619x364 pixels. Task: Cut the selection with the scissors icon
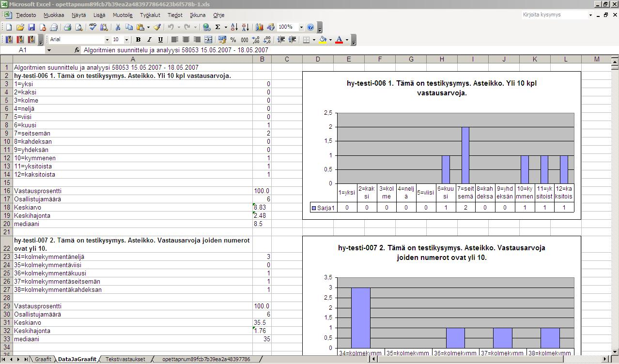pos(118,27)
